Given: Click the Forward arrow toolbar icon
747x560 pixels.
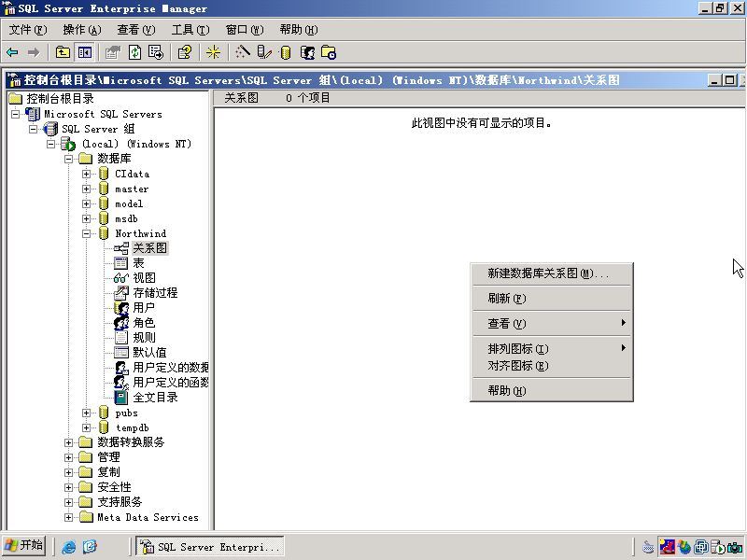Looking at the screenshot, I should click(x=34, y=52).
